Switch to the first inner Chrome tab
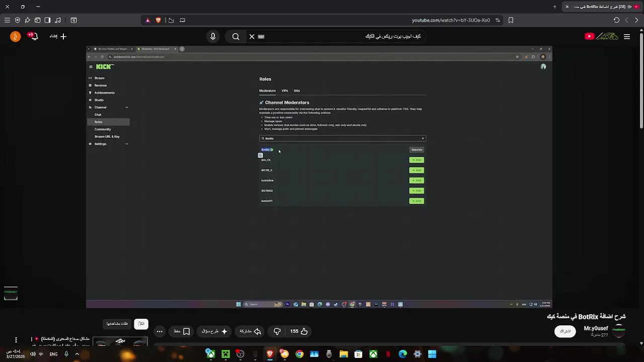This screenshot has height=362, width=644. point(113,49)
